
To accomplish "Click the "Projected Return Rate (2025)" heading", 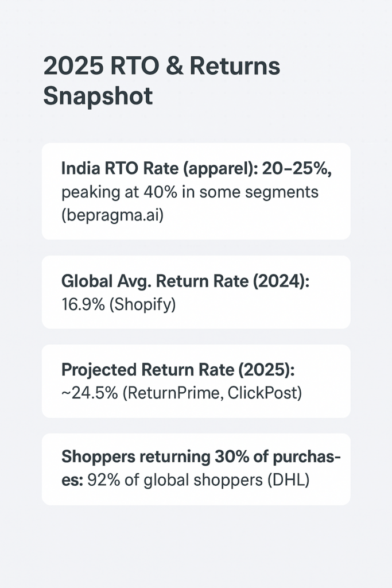I will (x=178, y=370).
